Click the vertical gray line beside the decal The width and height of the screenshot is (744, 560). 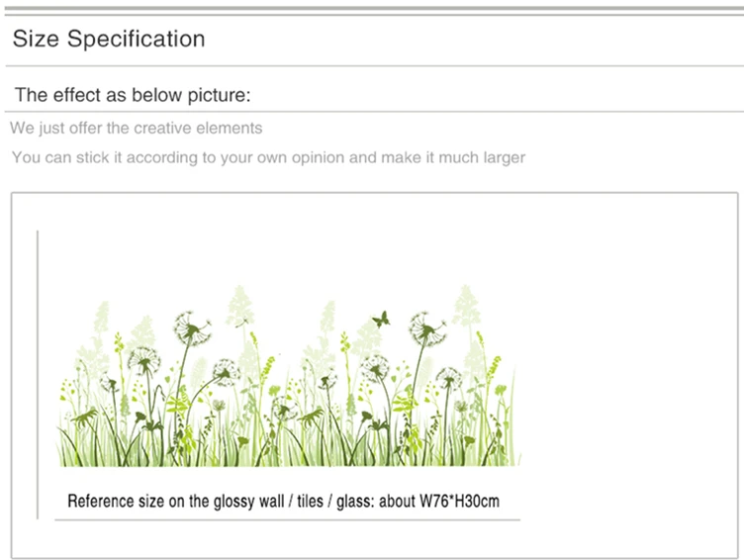click(x=38, y=375)
